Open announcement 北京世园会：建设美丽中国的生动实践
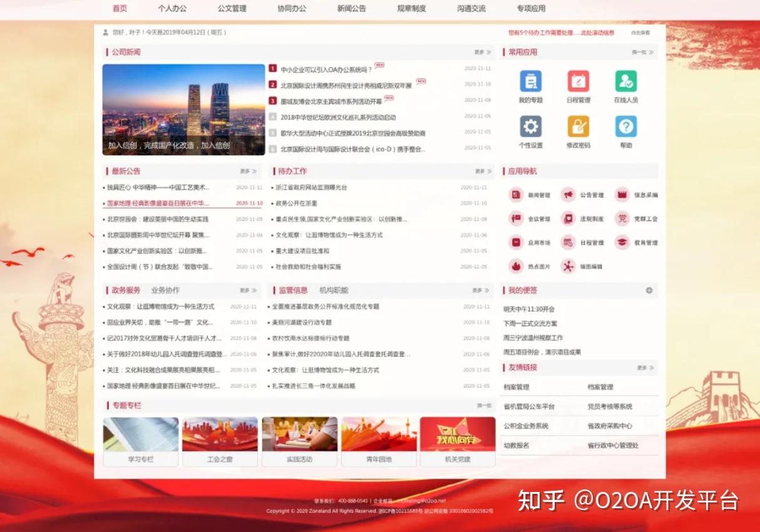760x532 pixels. tap(158, 220)
